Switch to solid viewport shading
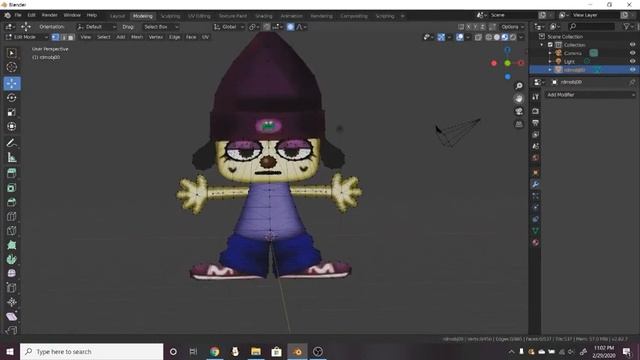The width and height of the screenshot is (640, 360). tap(497, 37)
